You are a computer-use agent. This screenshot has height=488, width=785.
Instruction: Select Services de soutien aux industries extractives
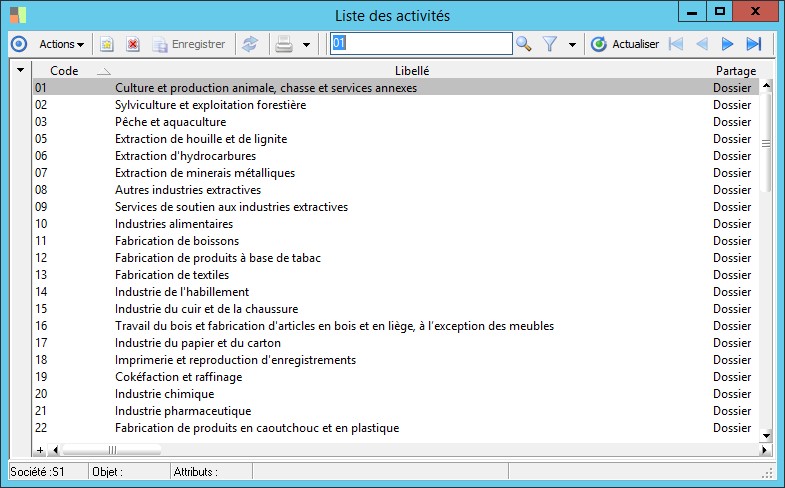tap(396, 207)
